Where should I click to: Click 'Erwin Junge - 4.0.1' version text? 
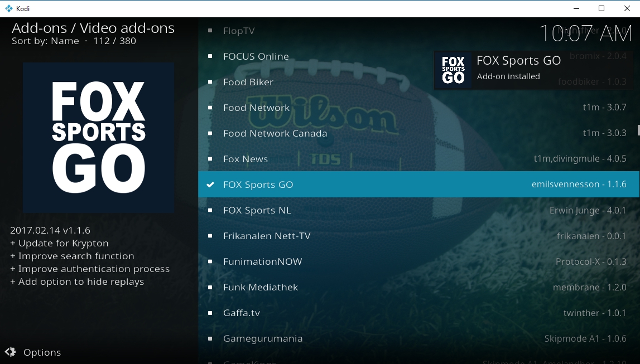click(588, 210)
